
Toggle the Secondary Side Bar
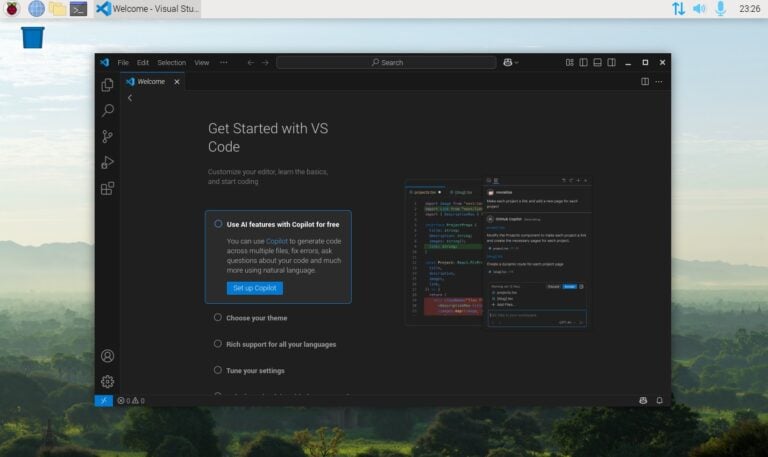click(x=611, y=63)
